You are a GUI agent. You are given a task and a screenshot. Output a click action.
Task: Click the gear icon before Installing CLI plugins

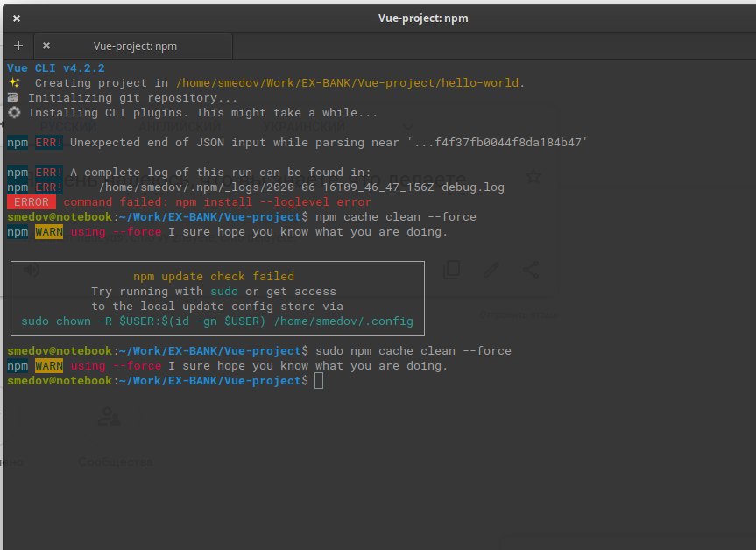14,113
